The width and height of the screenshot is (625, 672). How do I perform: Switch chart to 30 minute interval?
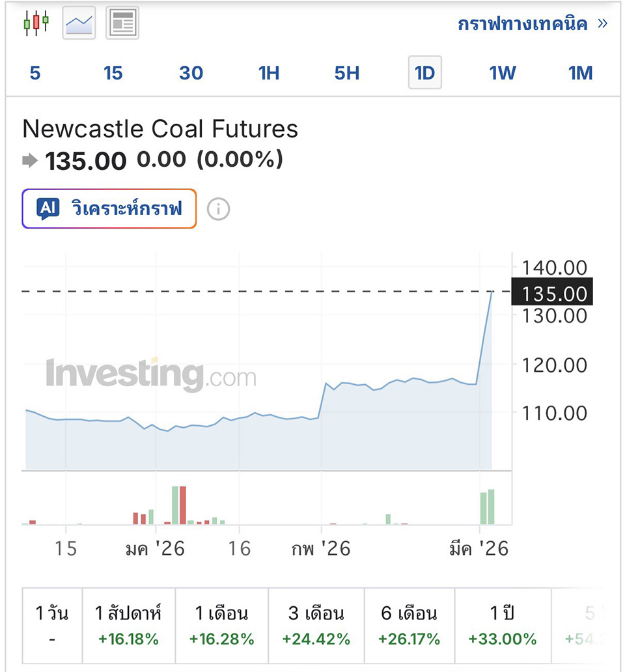[x=191, y=73]
